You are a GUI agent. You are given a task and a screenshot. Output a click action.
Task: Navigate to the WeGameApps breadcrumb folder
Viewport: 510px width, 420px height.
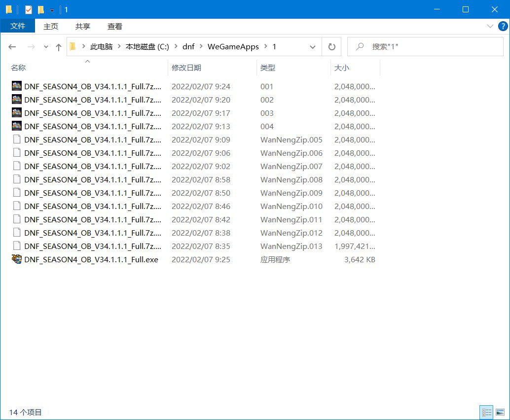[x=233, y=47]
